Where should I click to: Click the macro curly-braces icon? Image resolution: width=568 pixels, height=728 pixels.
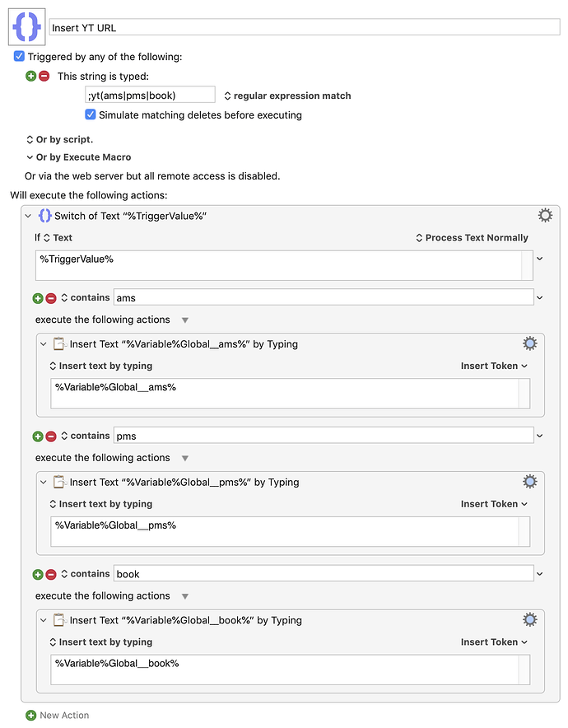point(27,27)
